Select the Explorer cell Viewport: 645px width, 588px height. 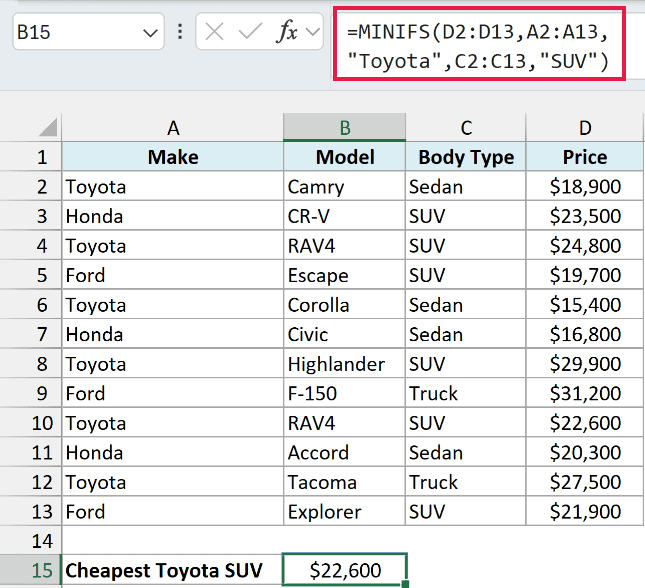point(345,511)
